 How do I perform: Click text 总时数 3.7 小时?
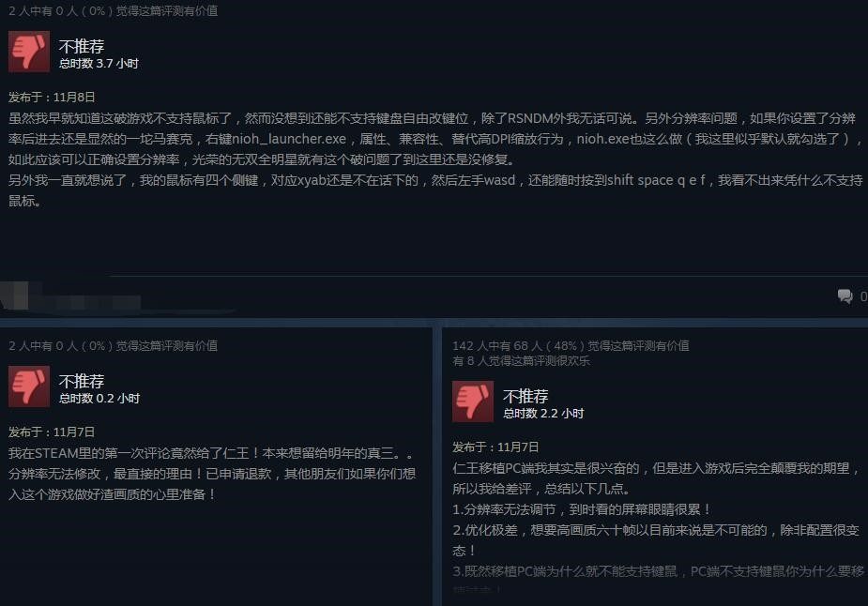pos(99,64)
